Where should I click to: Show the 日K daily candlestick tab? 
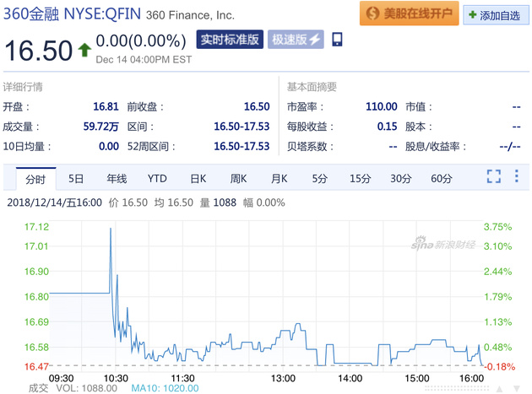pos(198,179)
